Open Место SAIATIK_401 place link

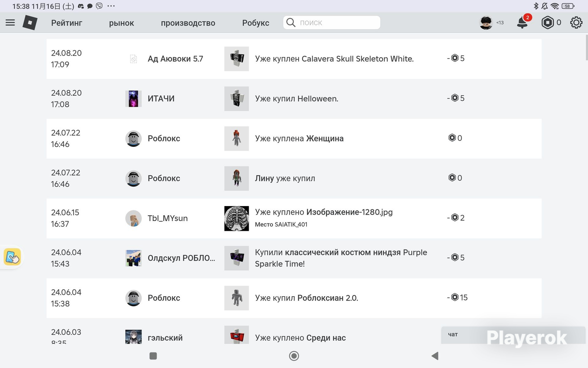(x=281, y=224)
